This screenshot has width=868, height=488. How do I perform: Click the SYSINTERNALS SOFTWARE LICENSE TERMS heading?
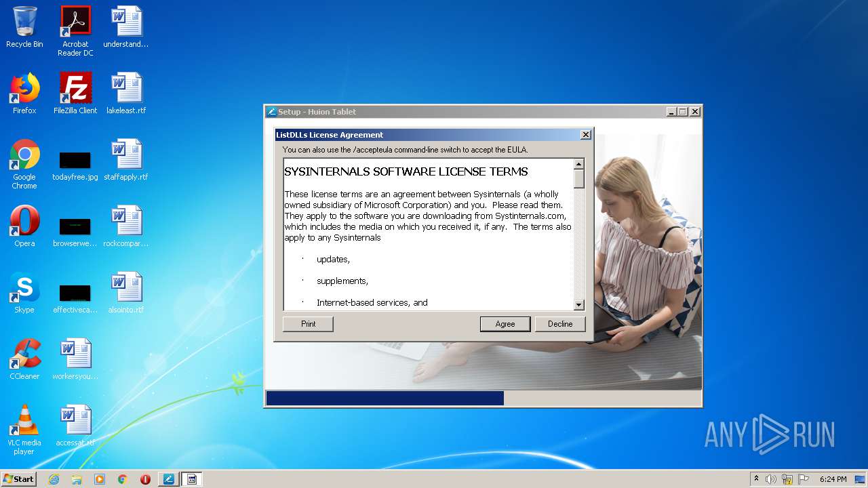pyautogui.click(x=406, y=171)
